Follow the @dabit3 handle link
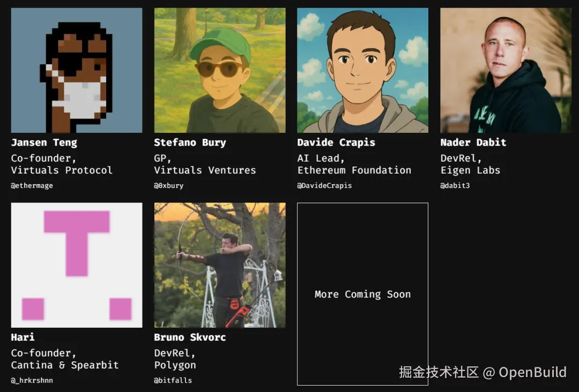The width and height of the screenshot is (579, 392). click(455, 185)
